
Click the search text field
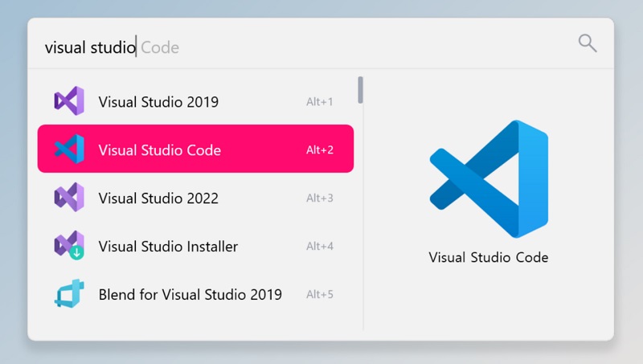coord(305,47)
